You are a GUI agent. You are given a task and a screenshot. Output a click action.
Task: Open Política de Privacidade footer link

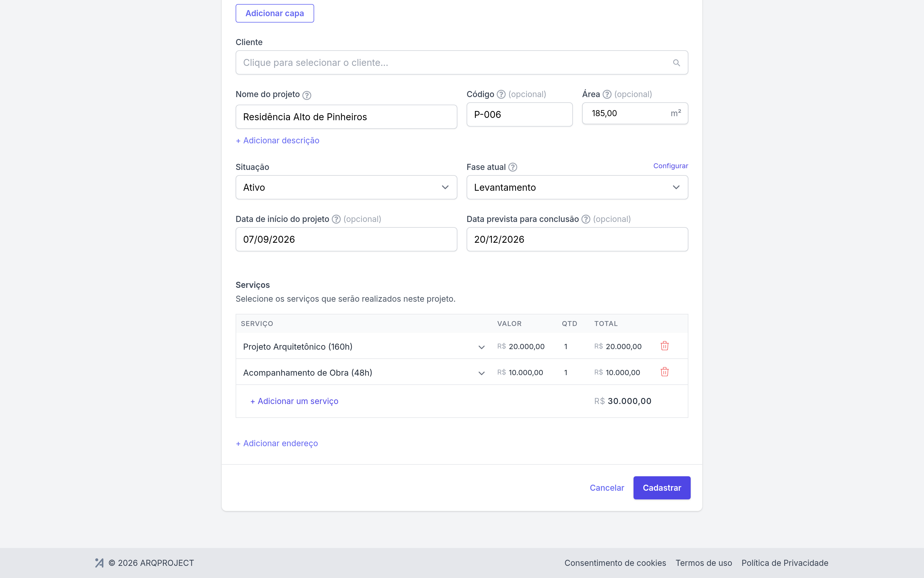(785, 563)
